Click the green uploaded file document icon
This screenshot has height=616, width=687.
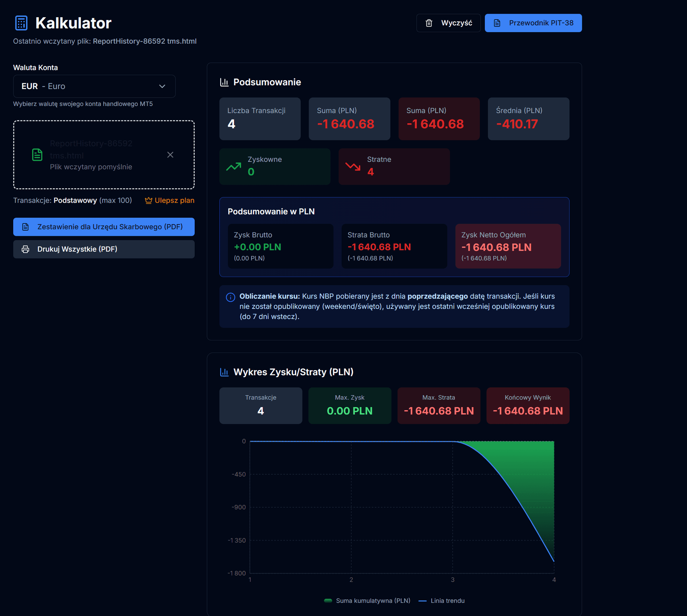37,155
